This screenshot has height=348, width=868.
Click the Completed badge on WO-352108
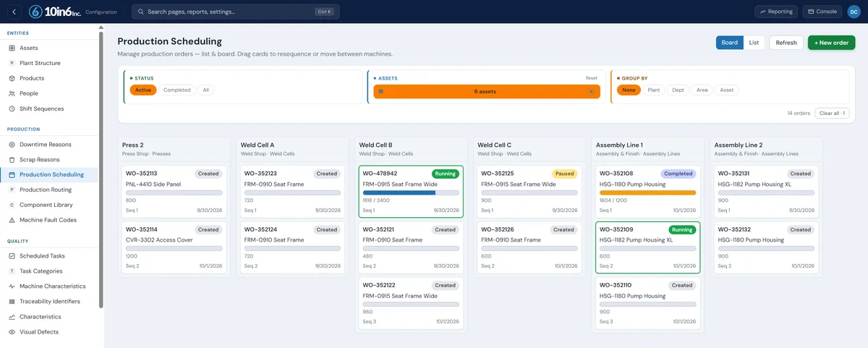point(678,174)
